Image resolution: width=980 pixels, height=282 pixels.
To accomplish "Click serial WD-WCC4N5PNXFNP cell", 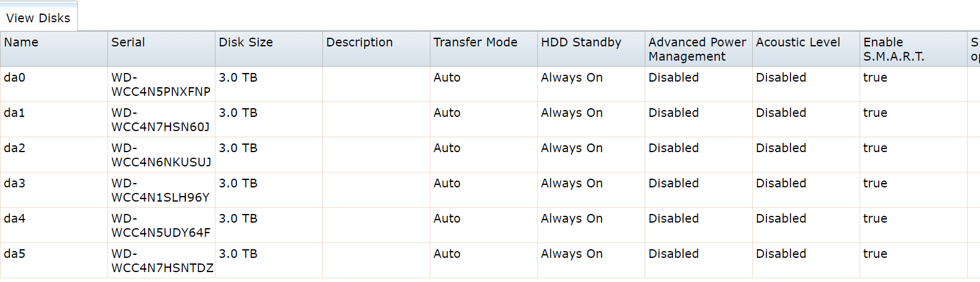I will coord(161,85).
